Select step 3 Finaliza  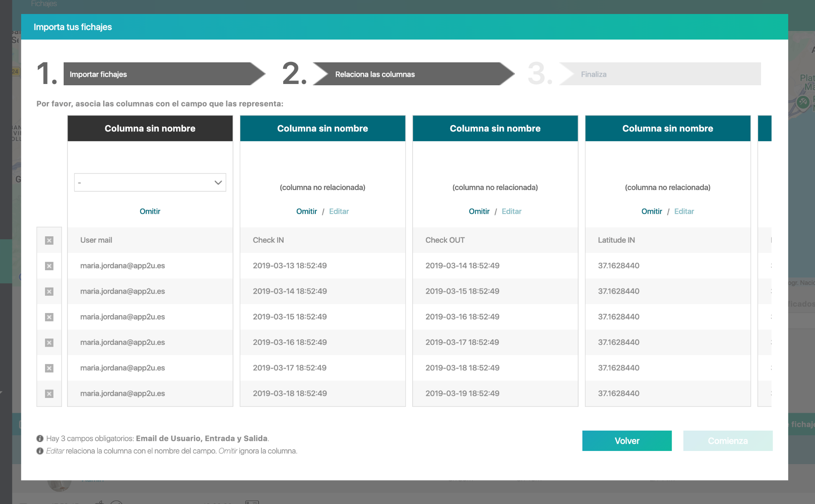[x=660, y=74]
